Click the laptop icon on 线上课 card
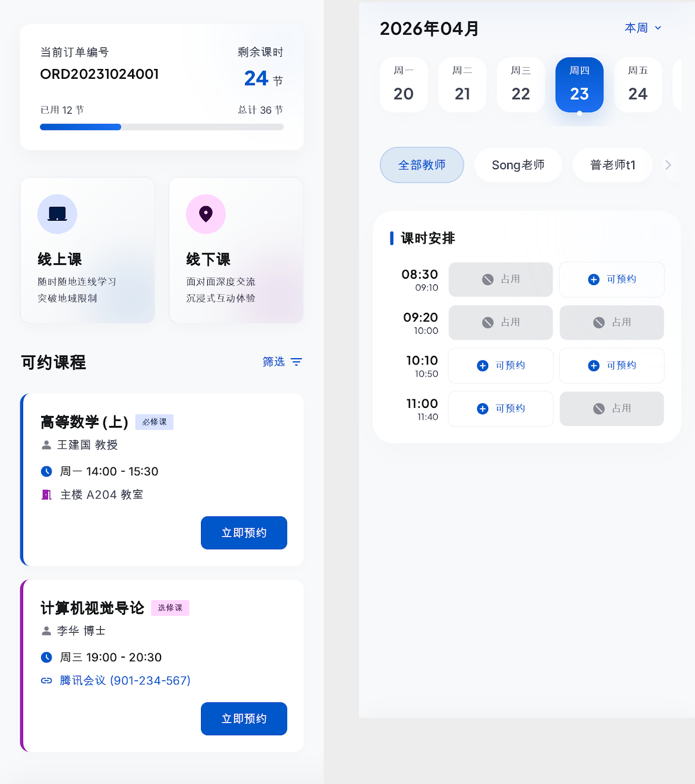The width and height of the screenshot is (695, 784). coord(57,214)
